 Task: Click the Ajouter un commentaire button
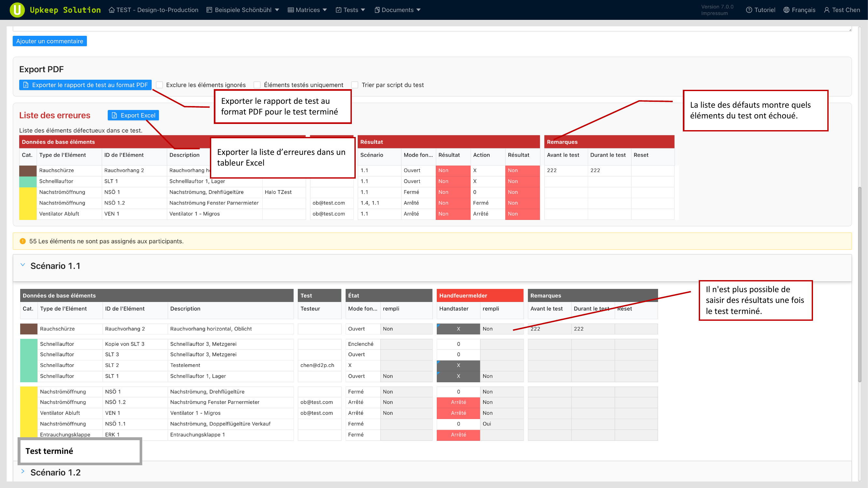(x=49, y=41)
